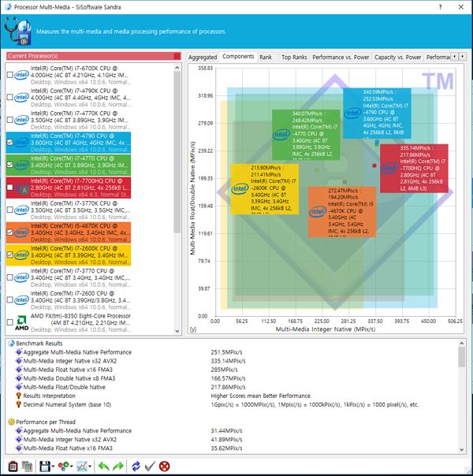473x476 pixels.
Task: Click the tab strip right scroll arrow
Action: point(463,56)
